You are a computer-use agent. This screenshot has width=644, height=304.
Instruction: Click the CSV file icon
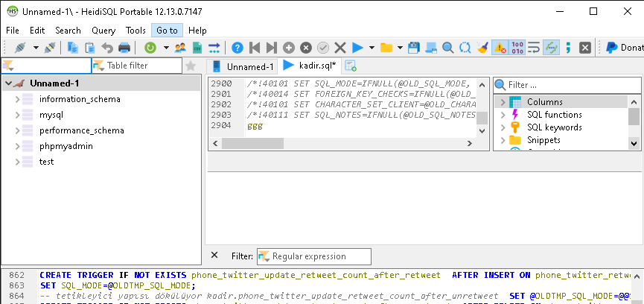click(x=197, y=48)
